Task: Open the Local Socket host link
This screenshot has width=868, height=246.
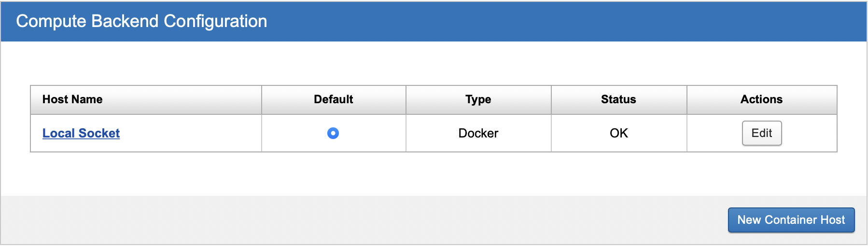Action: (81, 133)
